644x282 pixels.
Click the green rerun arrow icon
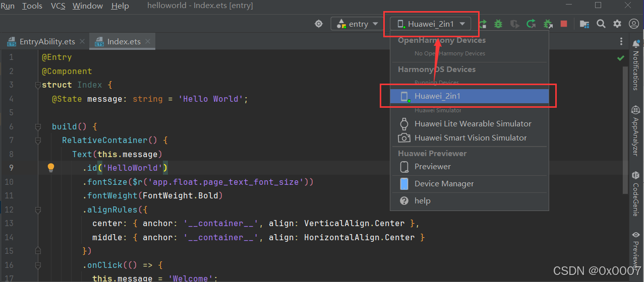[531, 24]
